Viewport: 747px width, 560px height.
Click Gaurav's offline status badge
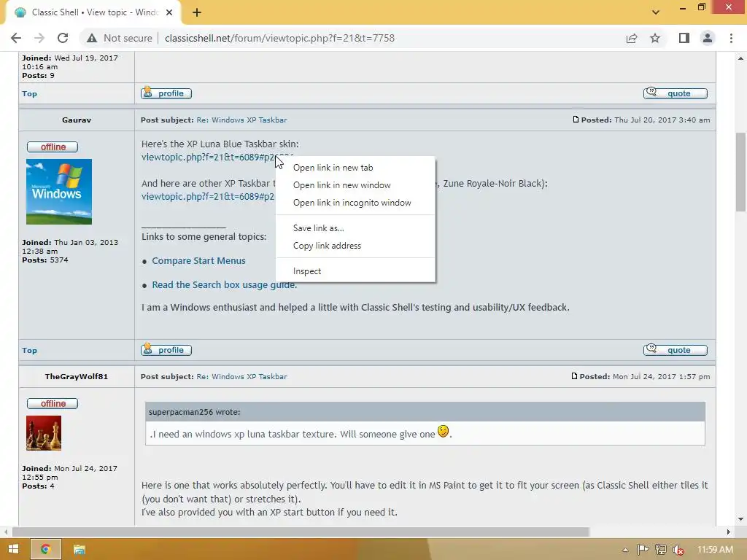click(x=53, y=147)
